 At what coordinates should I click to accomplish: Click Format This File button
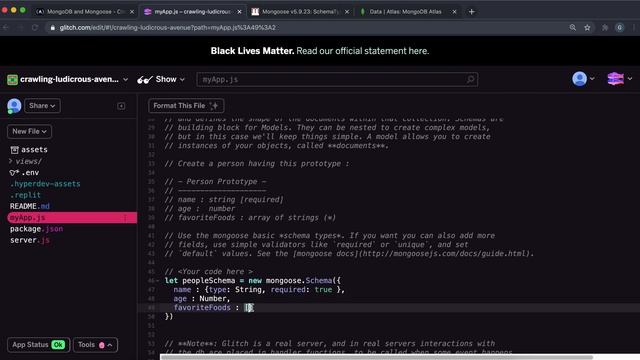[x=186, y=106]
